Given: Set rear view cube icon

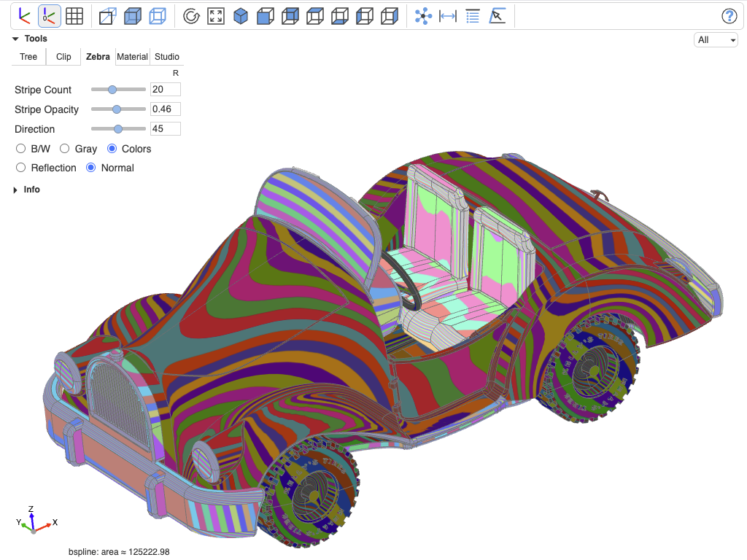Looking at the screenshot, I should (290, 16).
